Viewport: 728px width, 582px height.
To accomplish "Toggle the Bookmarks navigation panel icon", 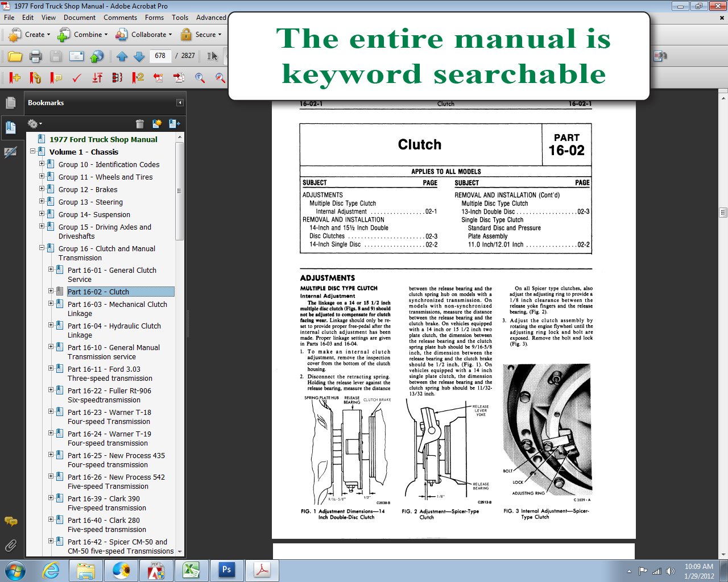I will [12, 127].
